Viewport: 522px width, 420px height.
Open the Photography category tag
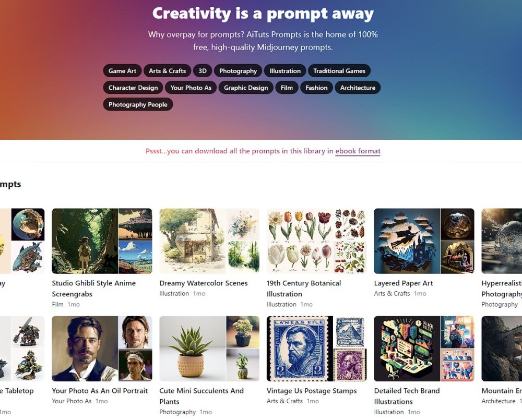(238, 71)
